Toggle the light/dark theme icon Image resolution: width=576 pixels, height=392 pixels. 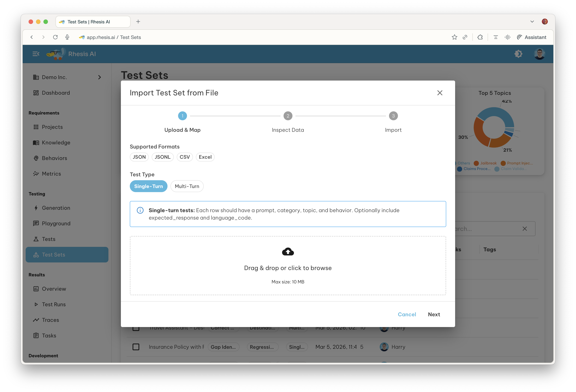pyautogui.click(x=518, y=54)
